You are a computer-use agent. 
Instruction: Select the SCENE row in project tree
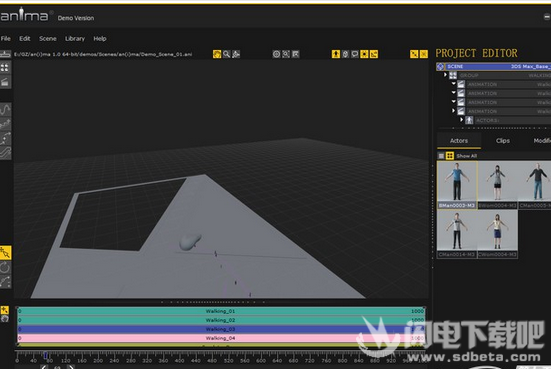pyautogui.click(x=494, y=66)
